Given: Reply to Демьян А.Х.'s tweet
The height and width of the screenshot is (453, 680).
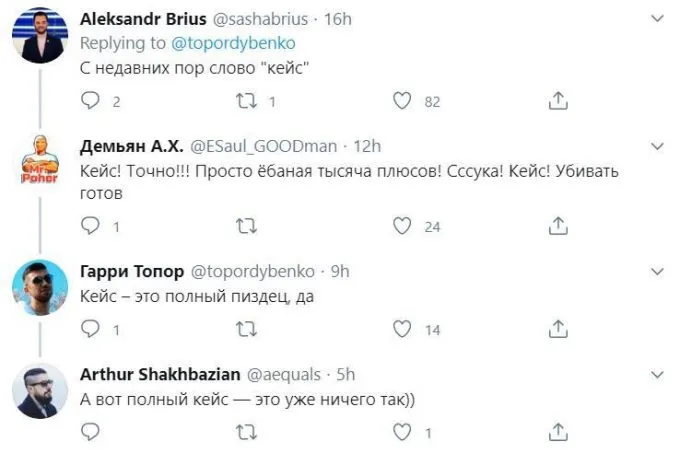Looking at the screenshot, I should tap(91, 227).
